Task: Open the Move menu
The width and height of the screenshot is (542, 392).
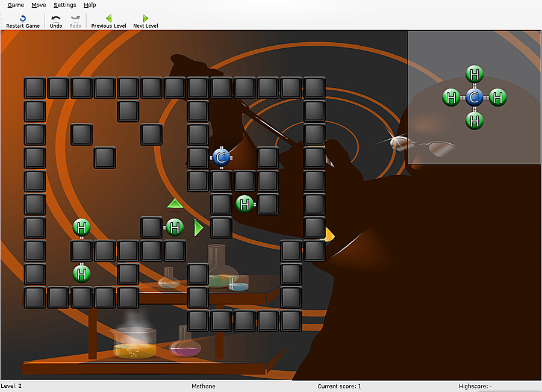Action: point(39,5)
